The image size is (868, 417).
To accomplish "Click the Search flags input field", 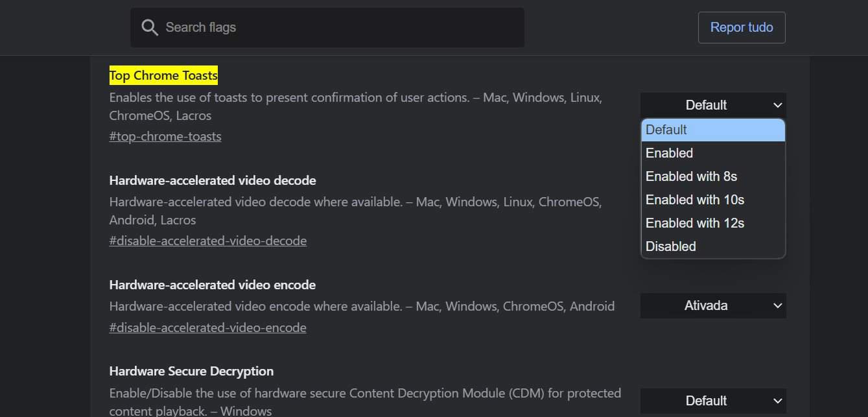I will click(337, 27).
